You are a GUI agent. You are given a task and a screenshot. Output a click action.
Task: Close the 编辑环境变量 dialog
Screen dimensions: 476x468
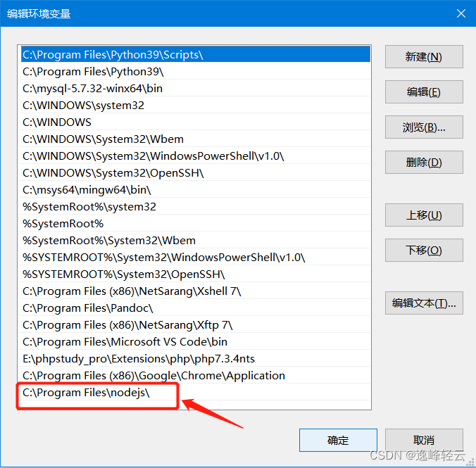point(461,13)
